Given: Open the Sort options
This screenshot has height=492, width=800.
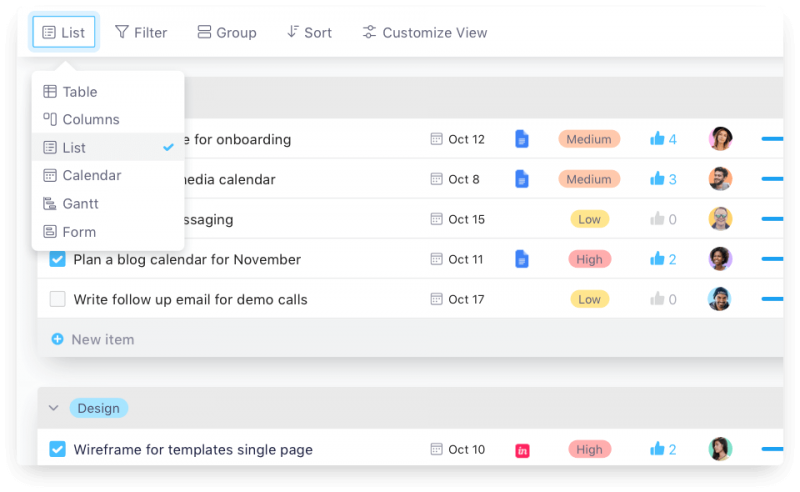Looking at the screenshot, I should 309,32.
